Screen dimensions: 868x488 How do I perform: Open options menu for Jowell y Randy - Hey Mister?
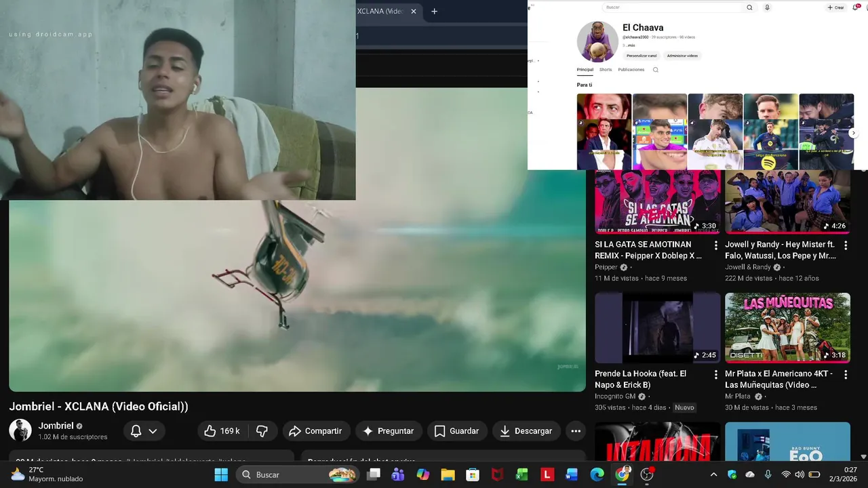click(x=846, y=245)
